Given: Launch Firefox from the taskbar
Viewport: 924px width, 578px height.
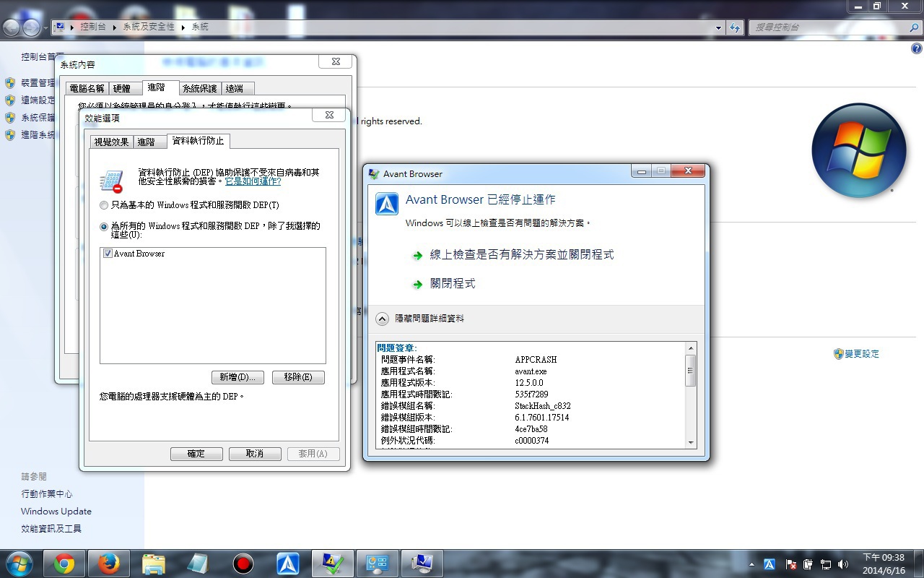Looking at the screenshot, I should [x=108, y=564].
